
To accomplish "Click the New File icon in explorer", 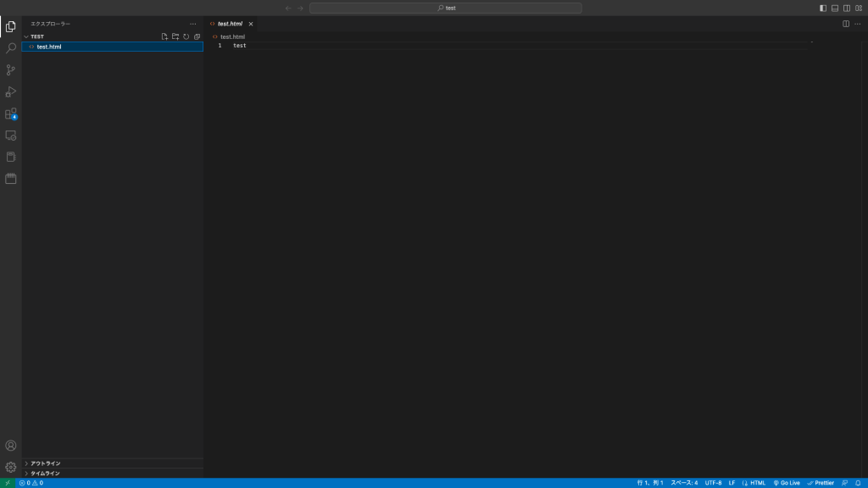I will click(x=164, y=36).
